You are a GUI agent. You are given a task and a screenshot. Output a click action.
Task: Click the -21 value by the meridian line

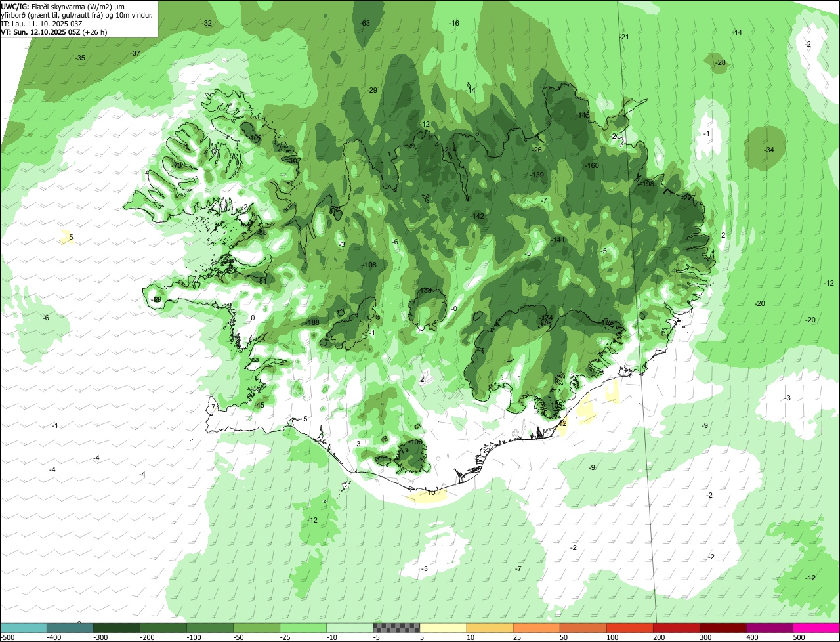pyautogui.click(x=624, y=37)
